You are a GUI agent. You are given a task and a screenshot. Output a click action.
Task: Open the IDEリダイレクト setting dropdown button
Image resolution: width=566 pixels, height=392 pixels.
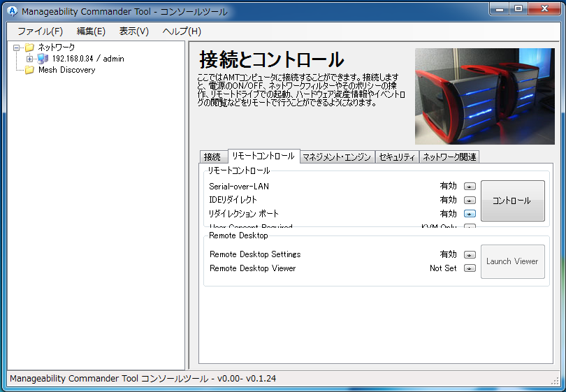470,201
